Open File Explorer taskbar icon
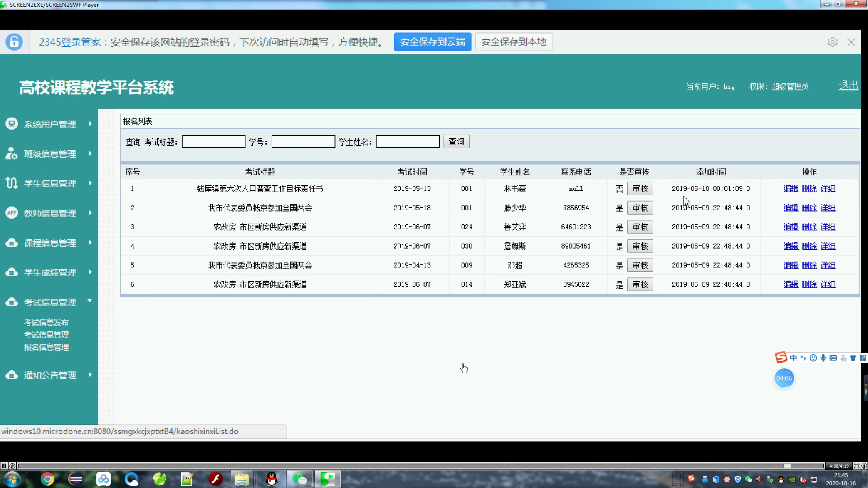 click(242, 479)
